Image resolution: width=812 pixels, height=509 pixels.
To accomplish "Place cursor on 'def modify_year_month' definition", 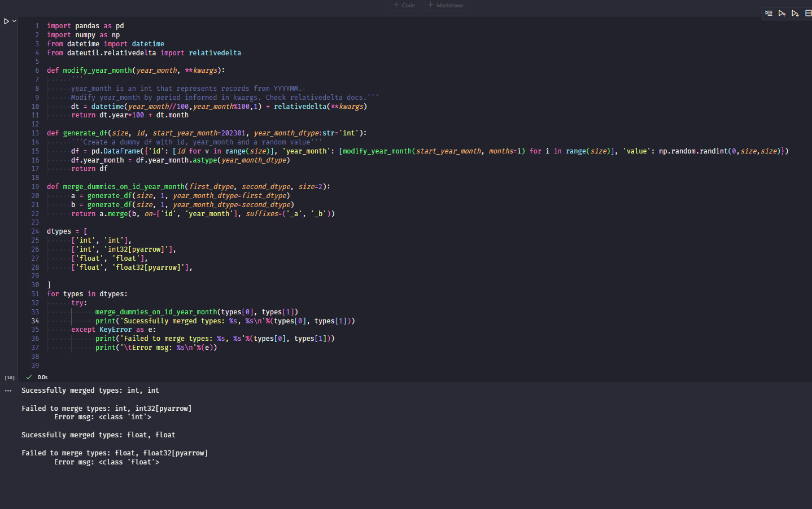I will coord(136,71).
